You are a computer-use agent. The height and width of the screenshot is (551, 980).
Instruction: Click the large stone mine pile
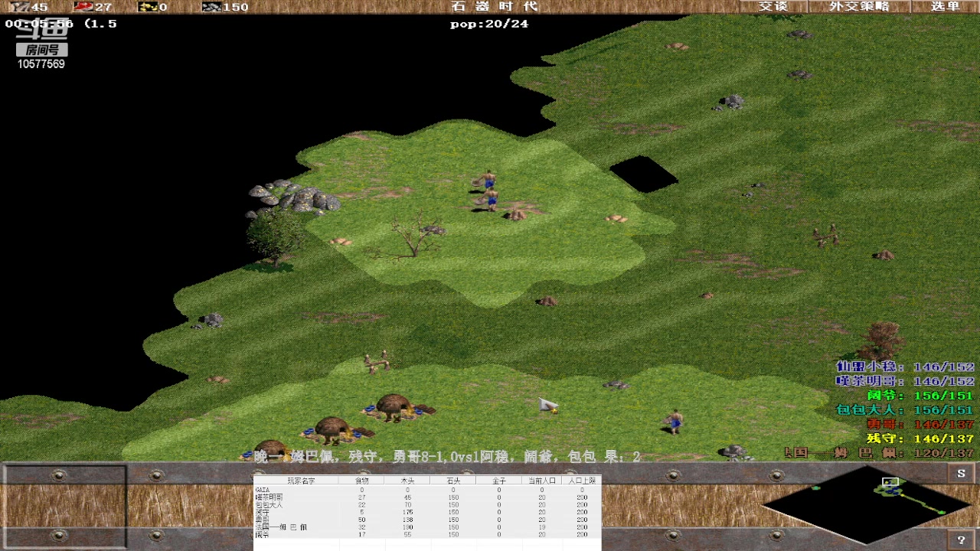(295, 196)
